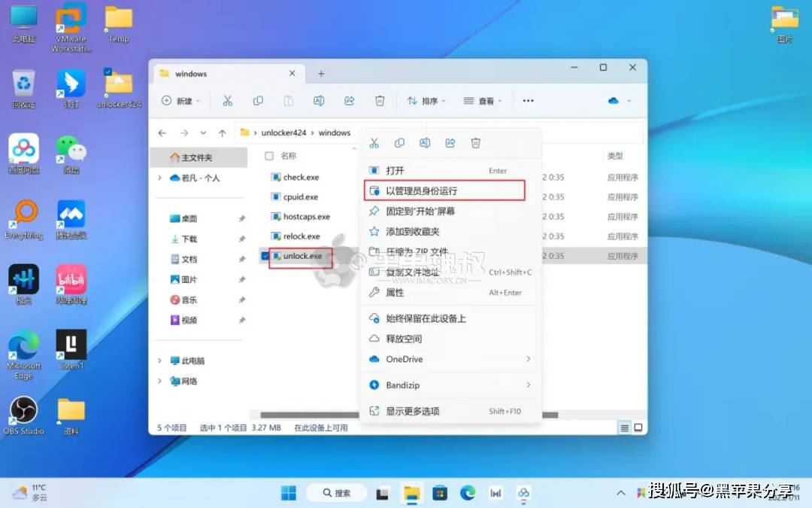Viewport: 812px width, 508px height.
Task: Click the Share icon in the context menu
Action: (x=450, y=143)
